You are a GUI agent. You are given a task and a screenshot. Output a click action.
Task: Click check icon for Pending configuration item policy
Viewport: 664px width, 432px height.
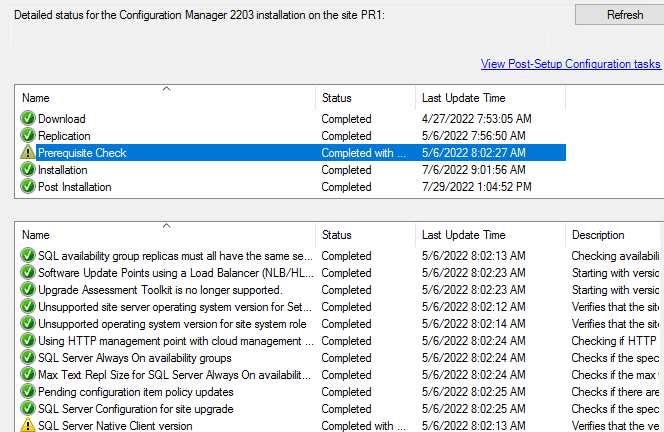28,391
